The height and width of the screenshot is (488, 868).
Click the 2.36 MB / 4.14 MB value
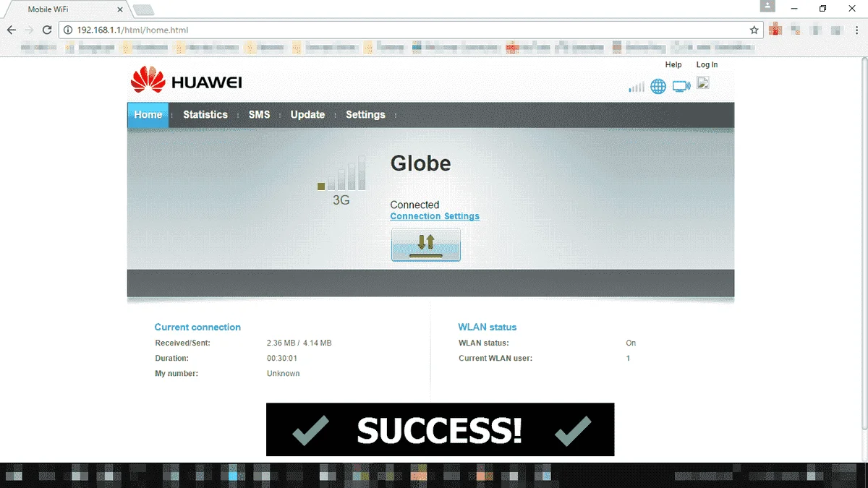(x=299, y=343)
